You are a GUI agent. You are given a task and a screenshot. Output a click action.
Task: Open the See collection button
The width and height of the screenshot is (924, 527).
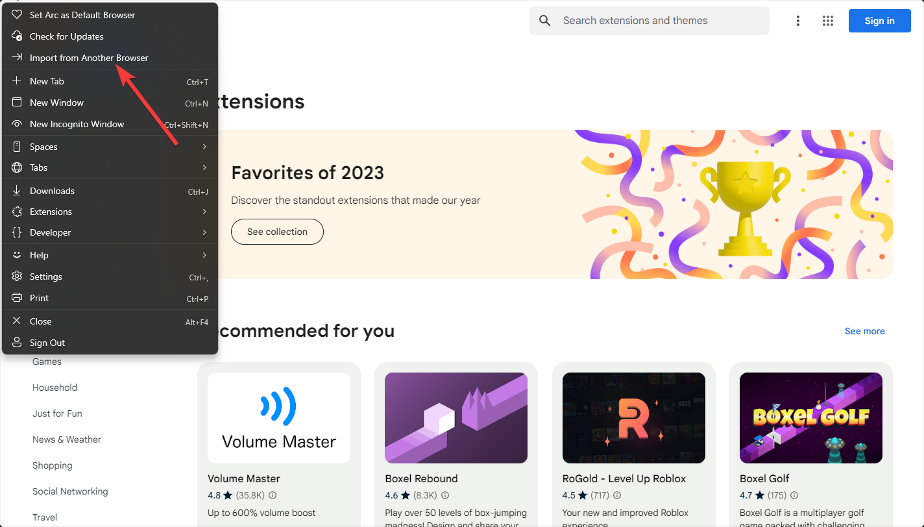pos(277,232)
